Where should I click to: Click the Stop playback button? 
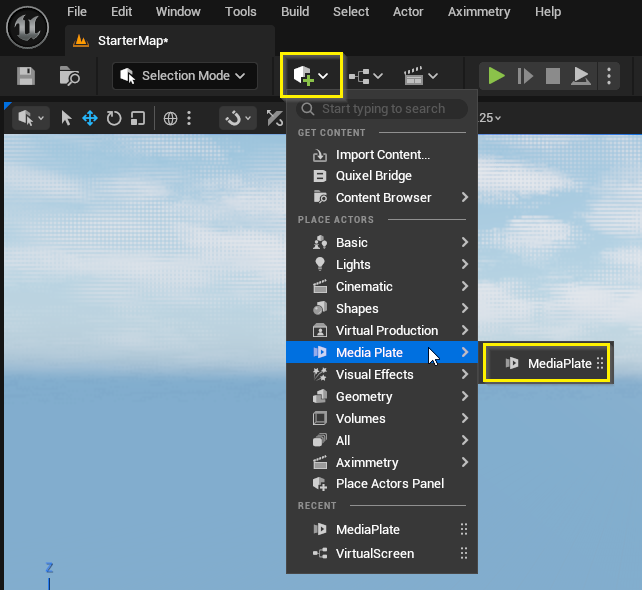click(552, 76)
